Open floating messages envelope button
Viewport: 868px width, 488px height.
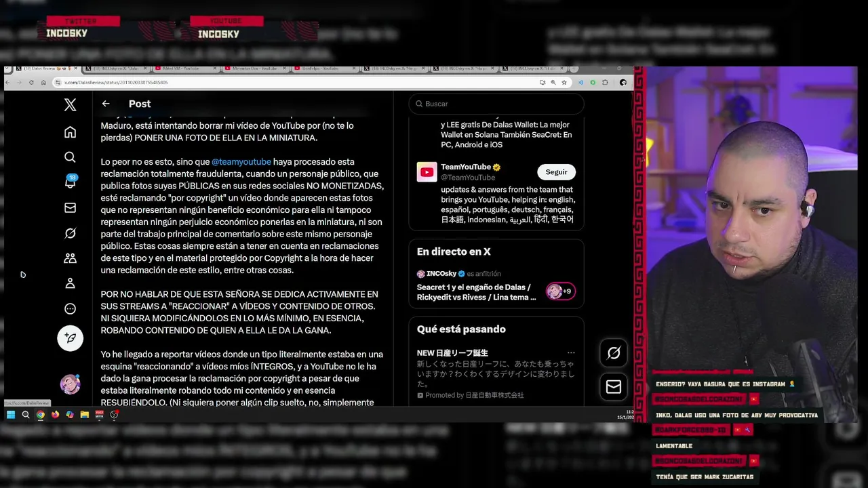pyautogui.click(x=614, y=386)
